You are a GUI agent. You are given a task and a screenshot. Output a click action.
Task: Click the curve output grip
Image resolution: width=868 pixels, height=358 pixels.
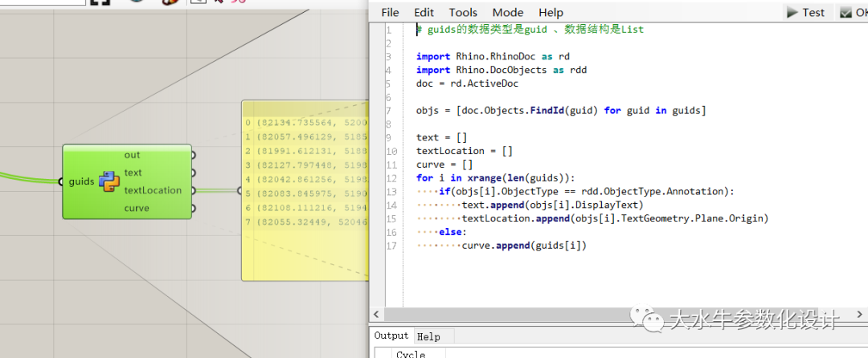[193, 208]
